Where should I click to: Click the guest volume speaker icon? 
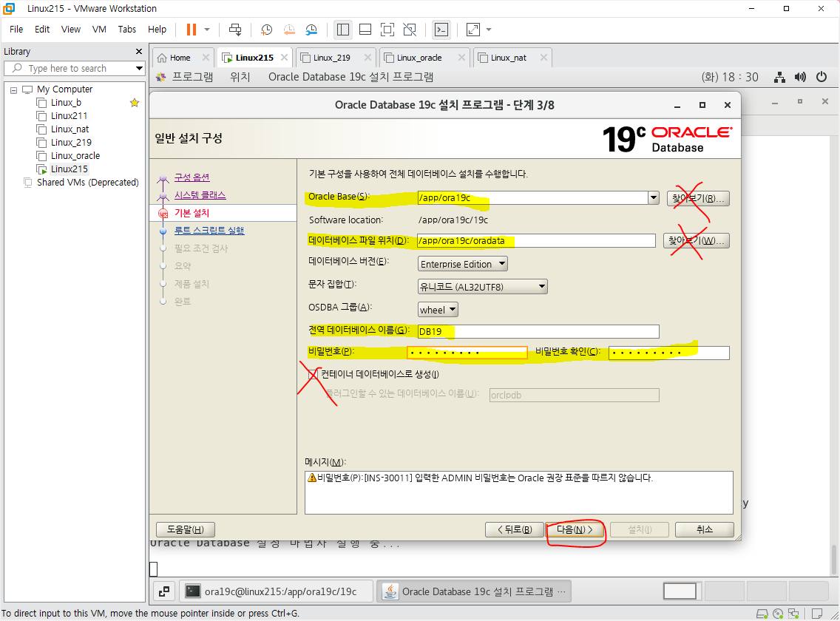[800, 77]
